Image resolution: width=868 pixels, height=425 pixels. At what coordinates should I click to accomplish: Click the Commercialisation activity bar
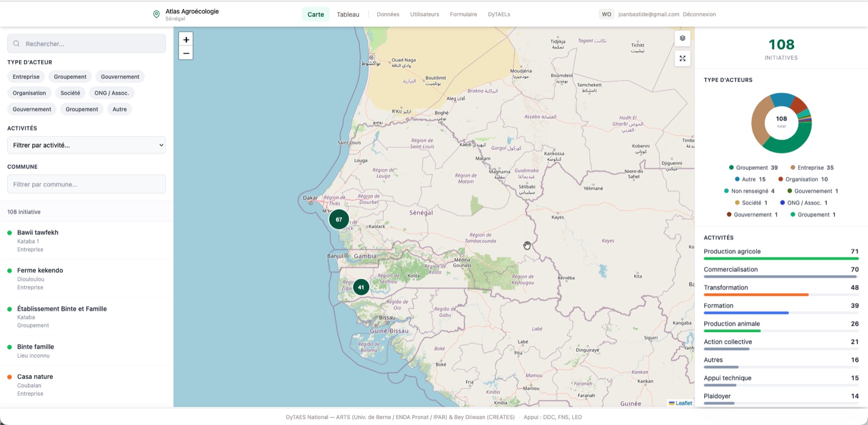click(x=781, y=277)
